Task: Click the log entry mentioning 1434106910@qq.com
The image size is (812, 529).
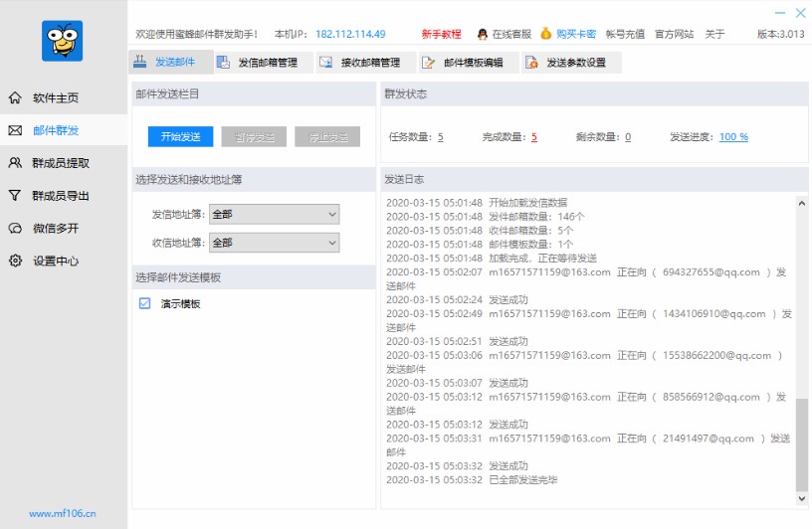Action: tap(589, 320)
